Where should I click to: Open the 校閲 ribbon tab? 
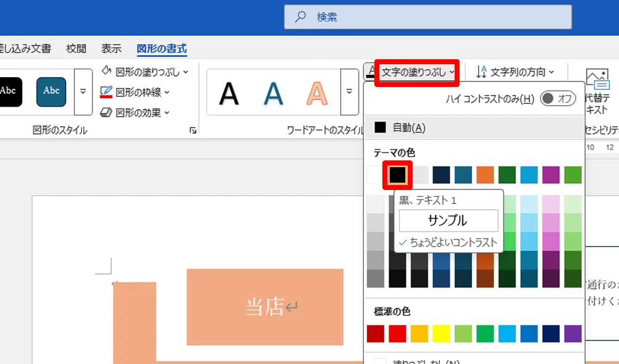point(76,49)
